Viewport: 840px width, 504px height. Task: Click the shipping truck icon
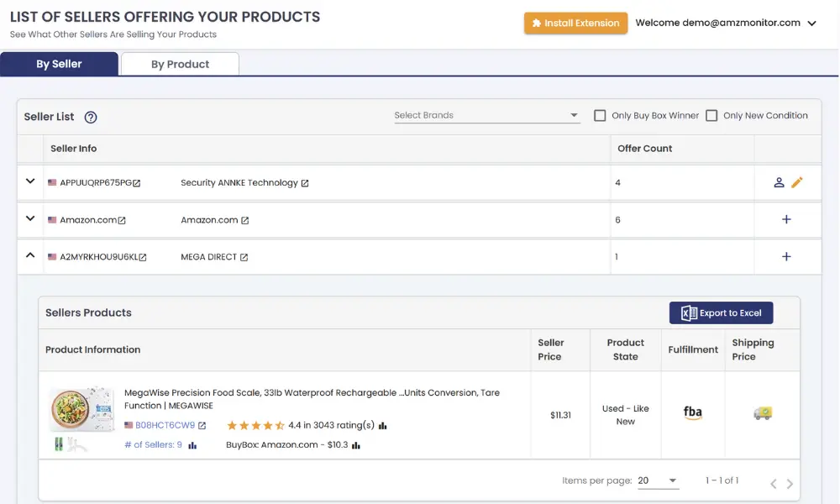pyautogui.click(x=763, y=413)
